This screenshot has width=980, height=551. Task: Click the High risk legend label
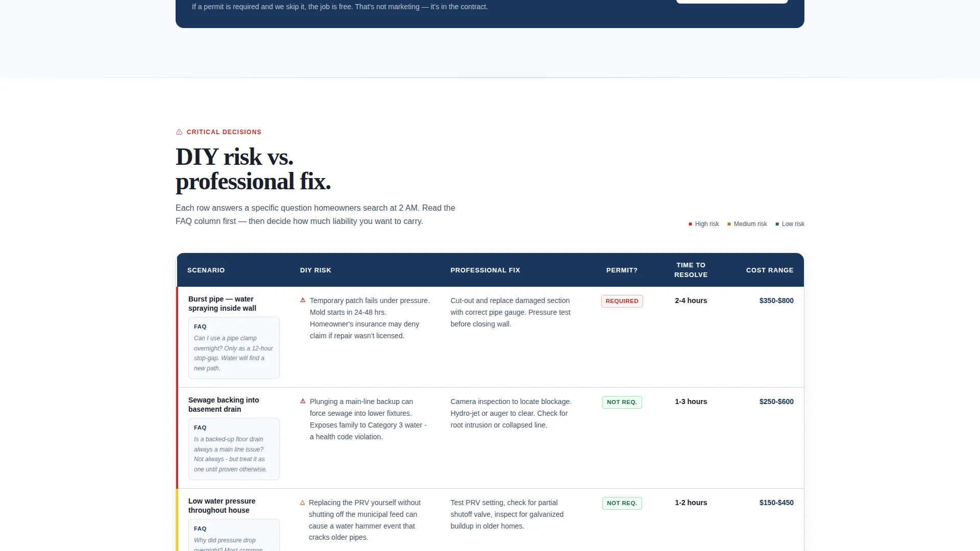pos(707,224)
